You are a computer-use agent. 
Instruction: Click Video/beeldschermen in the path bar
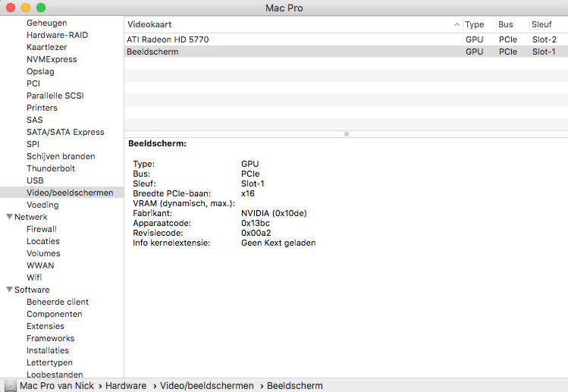point(207,386)
